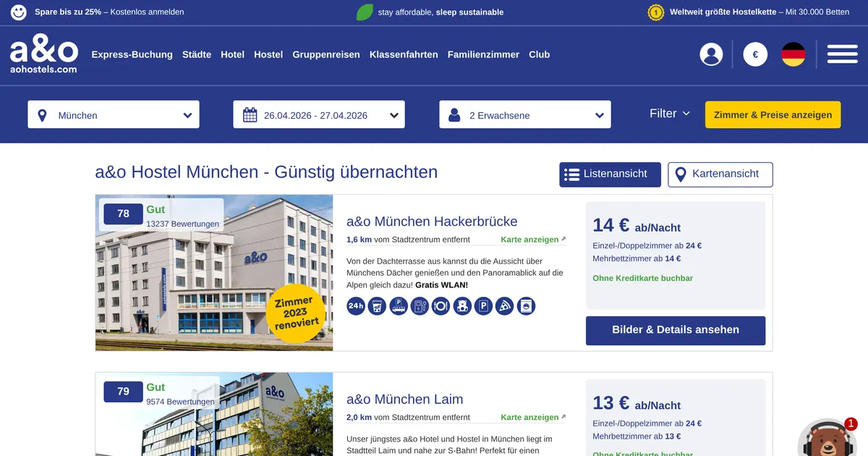Switch to Kartenansicht view

[x=720, y=174]
